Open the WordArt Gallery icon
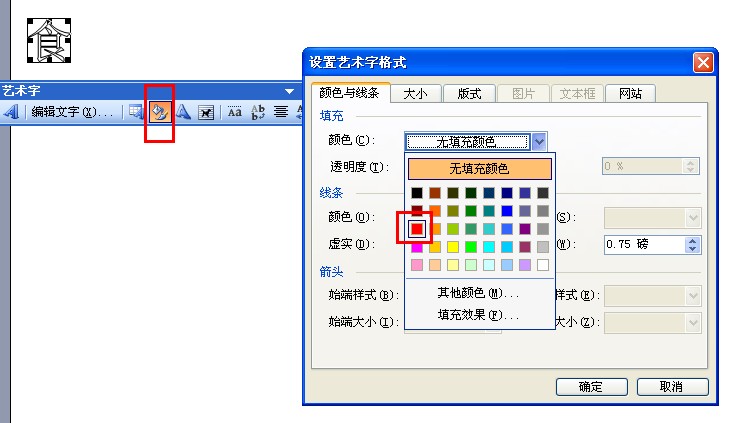This screenshot has width=747, height=423. [x=136, y=112]
